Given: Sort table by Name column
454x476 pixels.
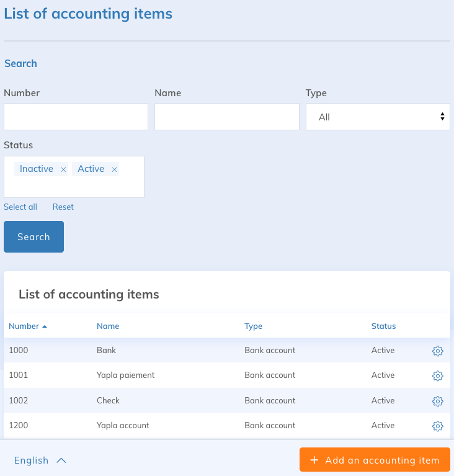Looking at the screenshot, I should (x=108, y=326).
